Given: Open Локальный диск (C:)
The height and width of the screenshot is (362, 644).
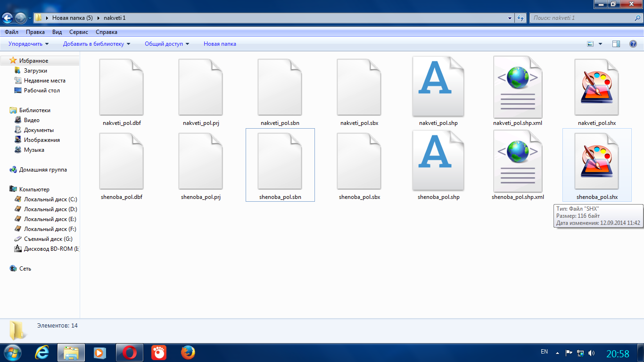Looking at the screenshot, I should click(50, 199).
